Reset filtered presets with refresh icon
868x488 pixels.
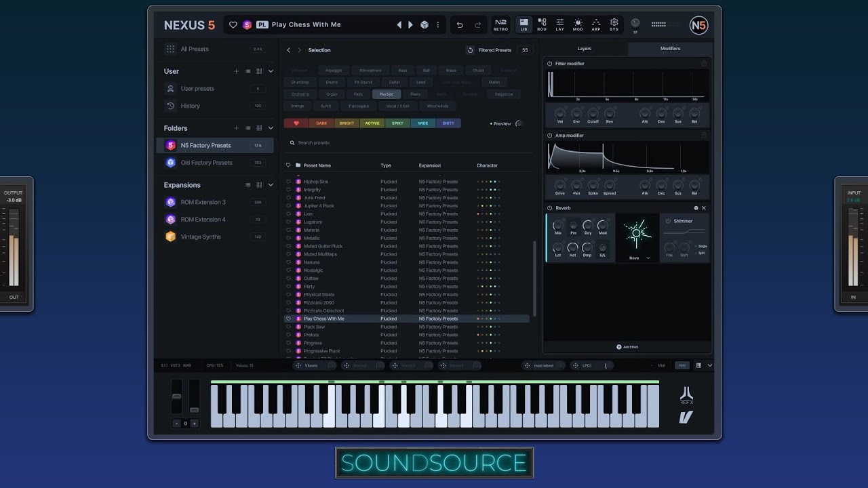coord(470,50)
